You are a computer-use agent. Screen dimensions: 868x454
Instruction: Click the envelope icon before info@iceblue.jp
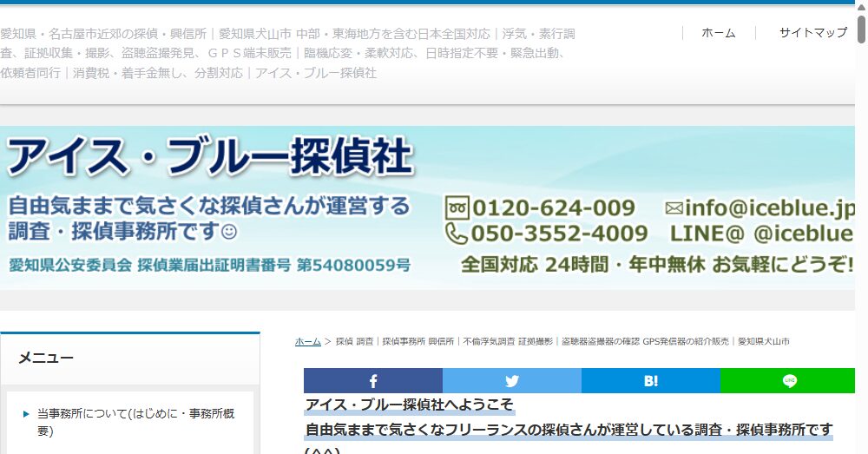[x=674, y=208]
